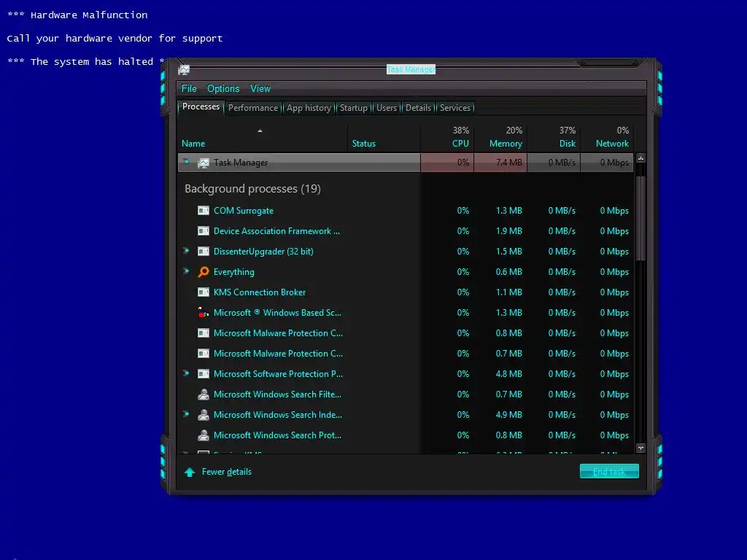Click the COM Surrogate process icon

click(204, 211)
